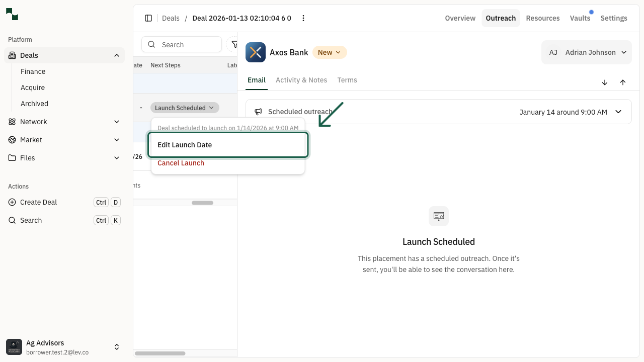The height and width of the screenshot is (362, 644).
Task: Click the Axos Bank logo icon
Action: click(255, 52)
